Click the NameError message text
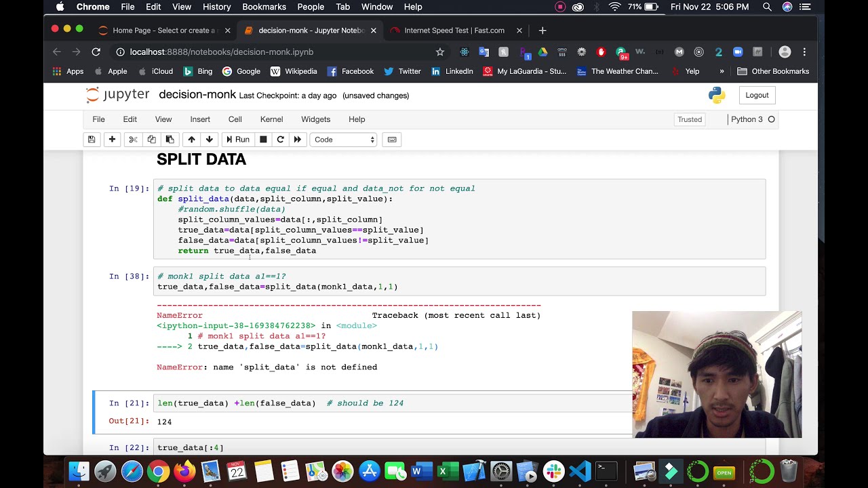Viewport: 868px width, 488px height. pos(267,367)
